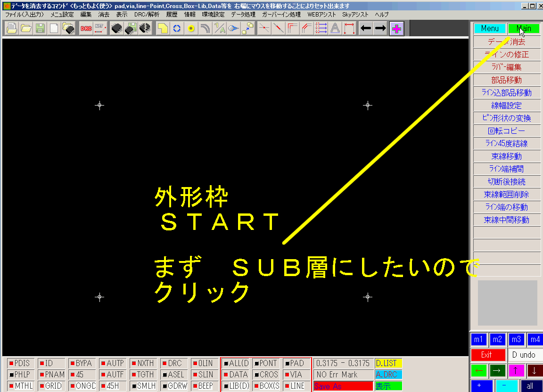Screen dimensions: 543x392
Task: Select the right-angle corner line tool
Action: (x=293, y=28)
